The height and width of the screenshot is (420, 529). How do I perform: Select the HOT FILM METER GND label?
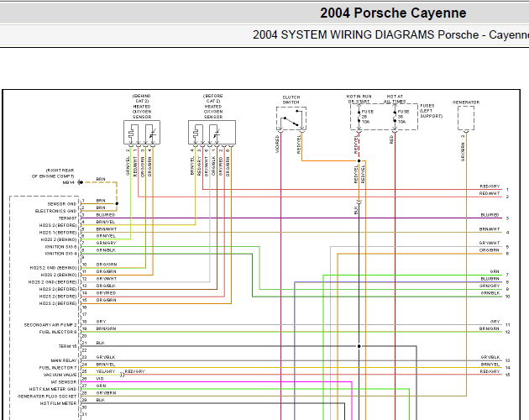click(x=53, y=389)
